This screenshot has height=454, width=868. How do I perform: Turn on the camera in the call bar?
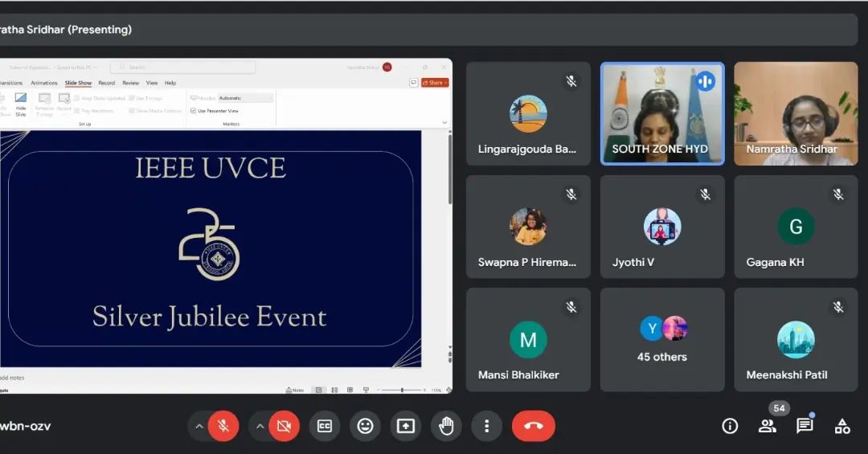[284, 426]
